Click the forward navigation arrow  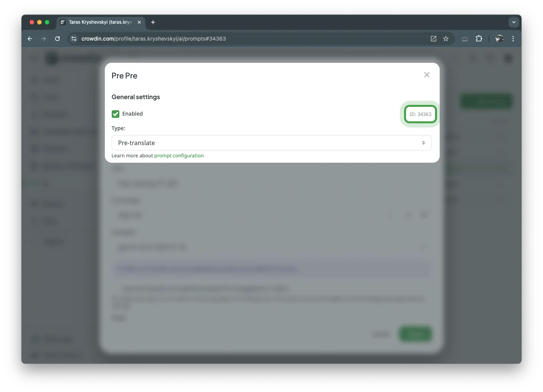[x=44, y=39]
